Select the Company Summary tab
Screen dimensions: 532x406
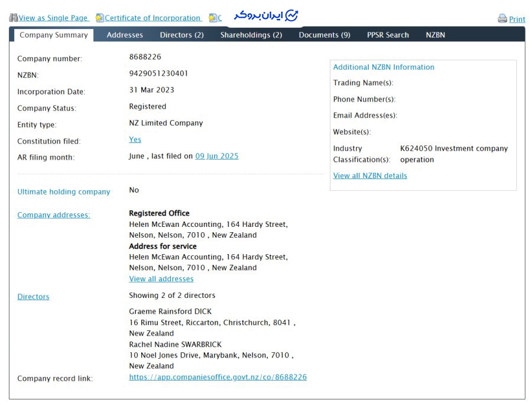click(54, 35)
